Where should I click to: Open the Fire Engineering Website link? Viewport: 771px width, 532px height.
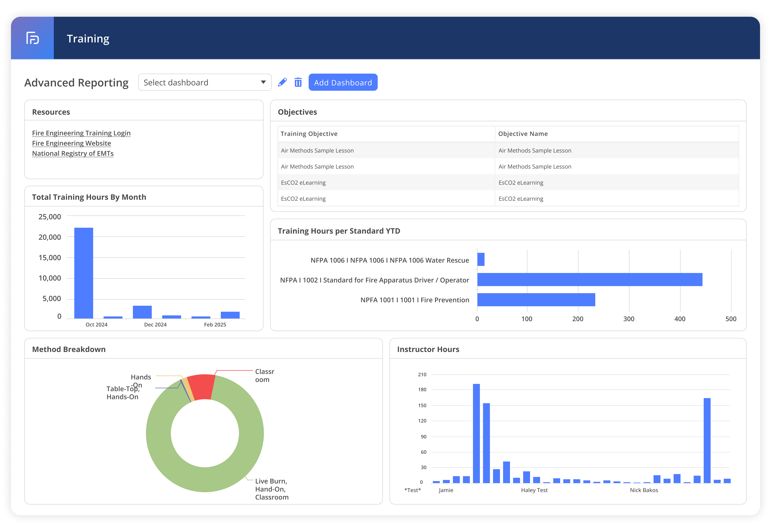click(x=71, y=143)
